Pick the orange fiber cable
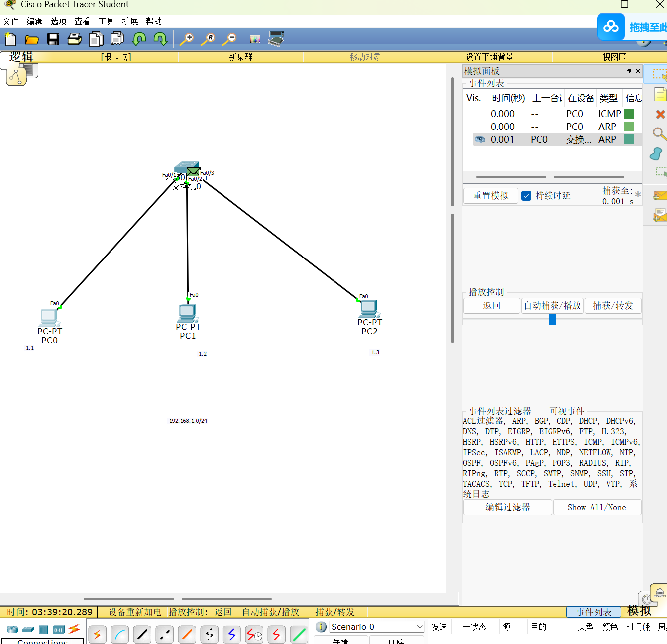The height and width of the screenshot is (644, 667). tap(187, 634)
